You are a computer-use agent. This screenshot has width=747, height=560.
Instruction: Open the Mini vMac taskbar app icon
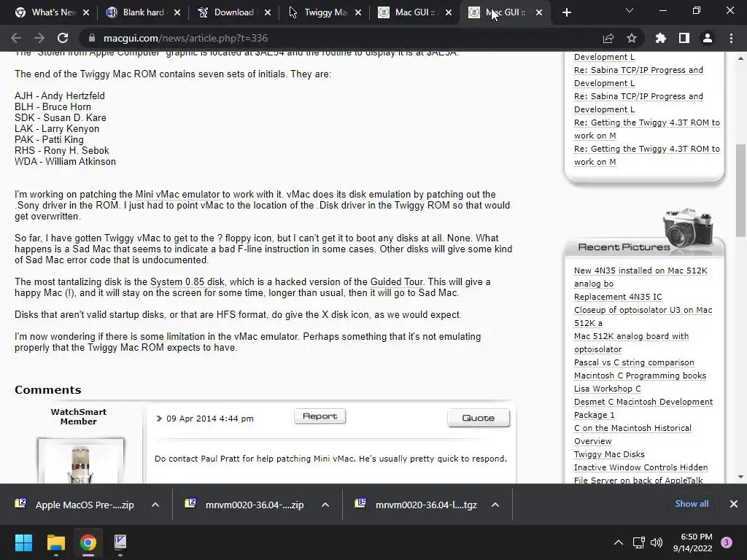pos(120,542)
